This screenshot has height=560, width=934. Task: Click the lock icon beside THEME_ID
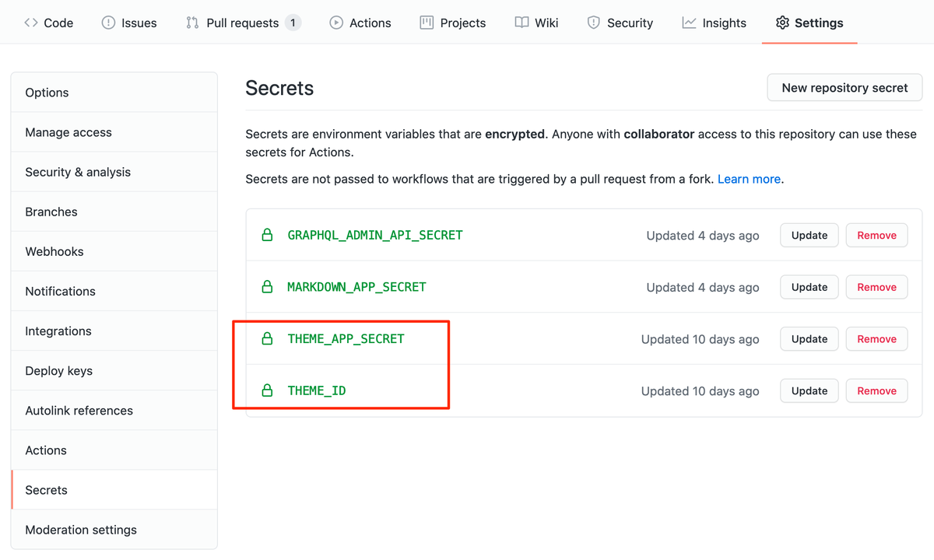[267, 390]
